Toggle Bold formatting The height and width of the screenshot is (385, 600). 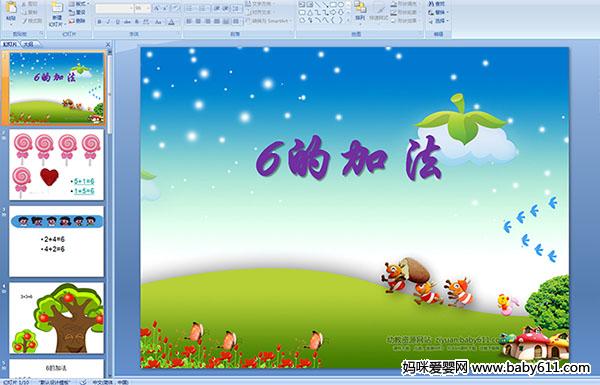coord(99,22)
